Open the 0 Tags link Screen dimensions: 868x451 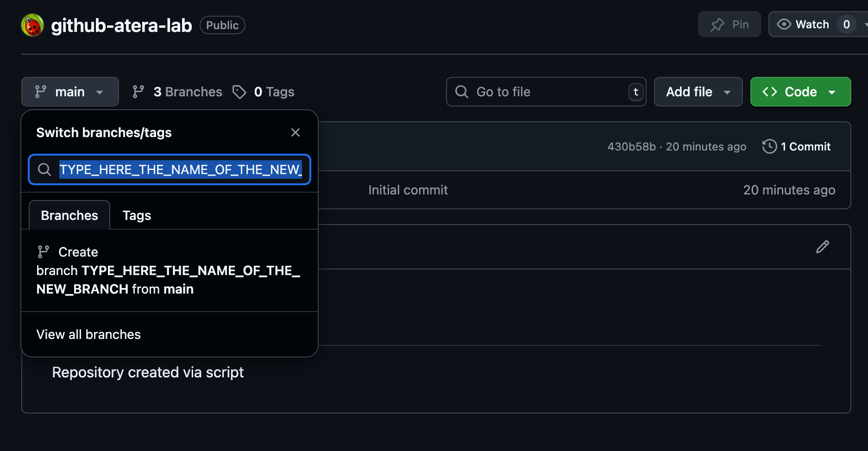[x=264, y=92]
